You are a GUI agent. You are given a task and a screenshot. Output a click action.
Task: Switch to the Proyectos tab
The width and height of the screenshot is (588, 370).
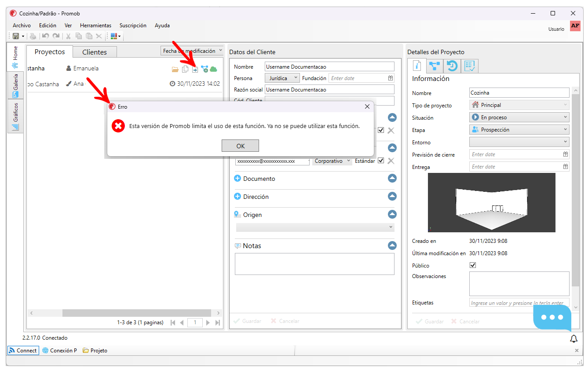[x=50, y=51]
